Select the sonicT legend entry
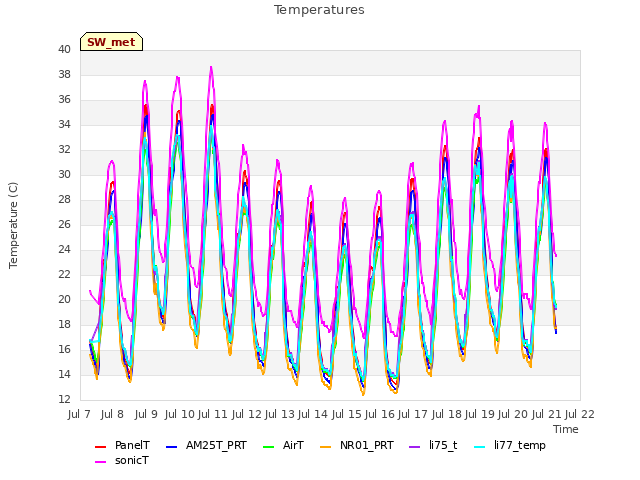This screenshot has width=640, height=480. [122, 460]
